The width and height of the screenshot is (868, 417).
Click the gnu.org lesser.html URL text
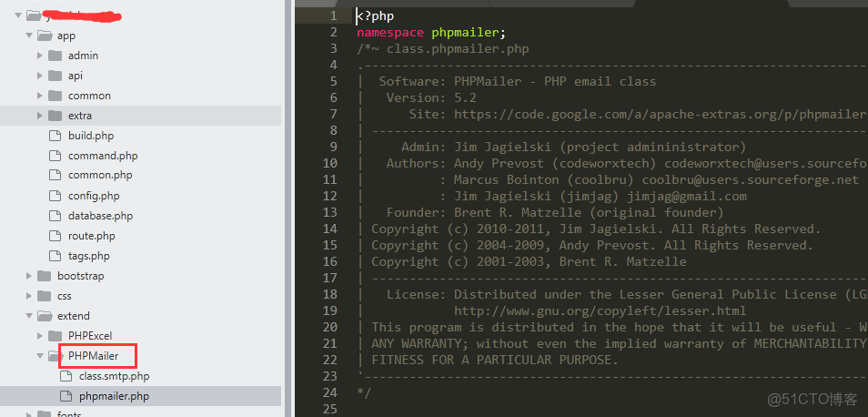click(x=600, y=310)
